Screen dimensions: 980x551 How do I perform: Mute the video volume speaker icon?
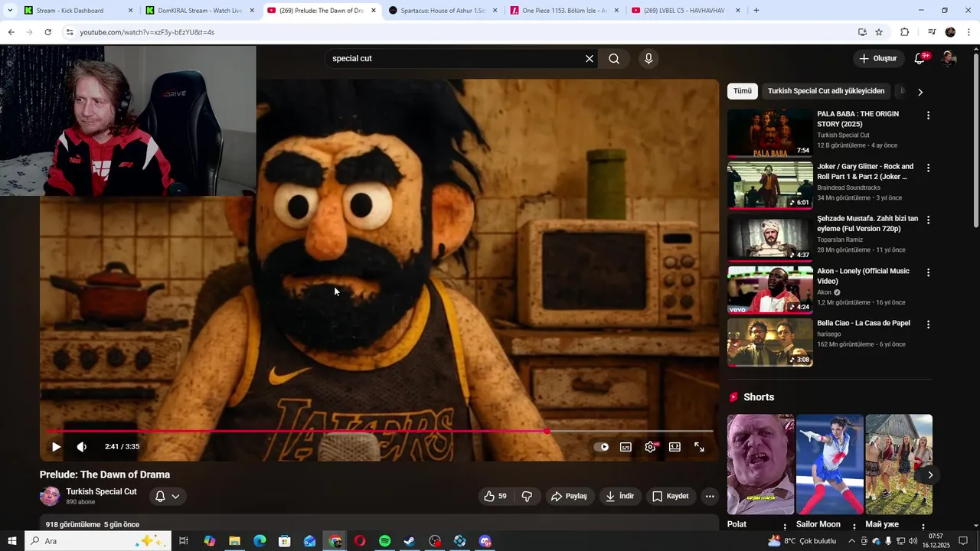pos(82,447)
